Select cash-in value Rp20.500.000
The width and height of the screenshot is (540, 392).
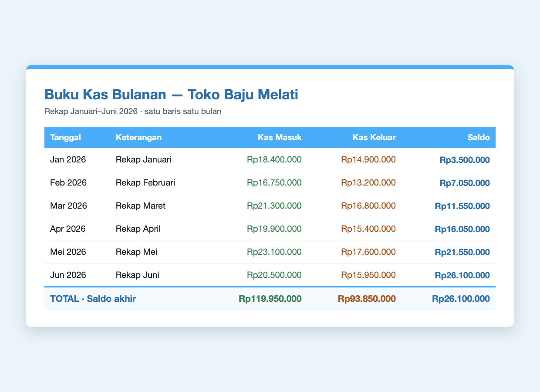click(x=274, y=275)
